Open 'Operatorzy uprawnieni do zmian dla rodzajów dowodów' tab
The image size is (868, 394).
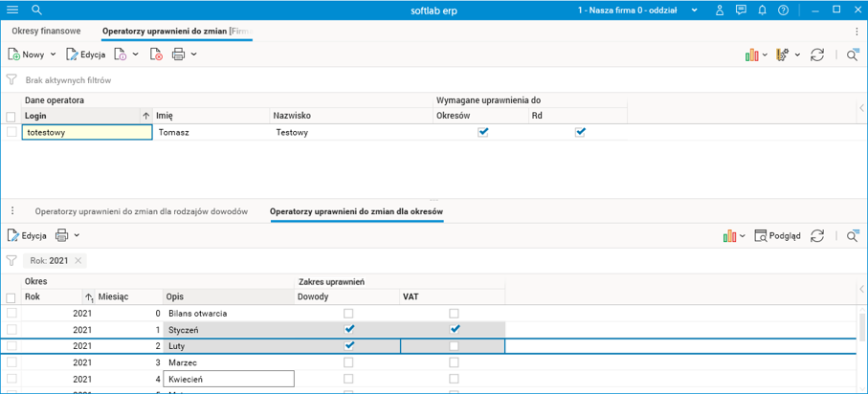click(x=142, y=210)
